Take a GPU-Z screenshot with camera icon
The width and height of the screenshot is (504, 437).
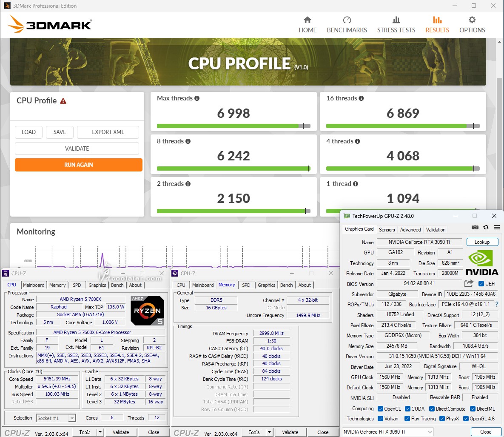tap(475, 227)
